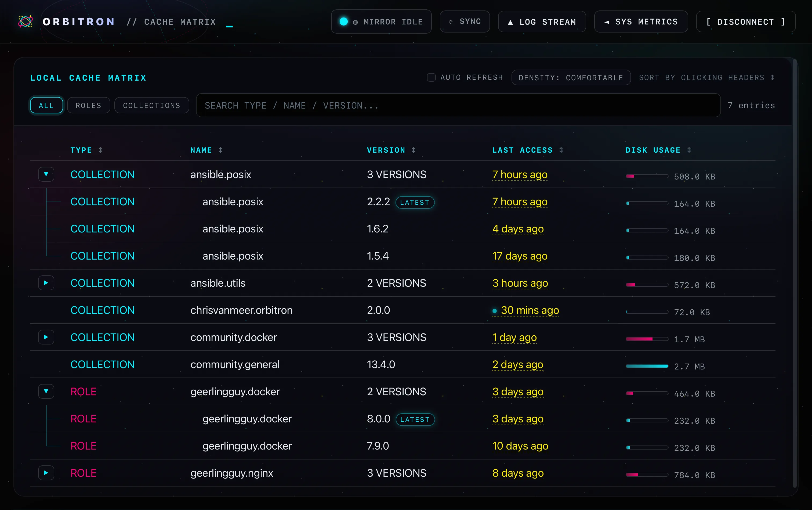Click the ansible.posix 1.6.2 version cell
The height and width of the screenshot is (510, 812).
[x=378, y=229]
